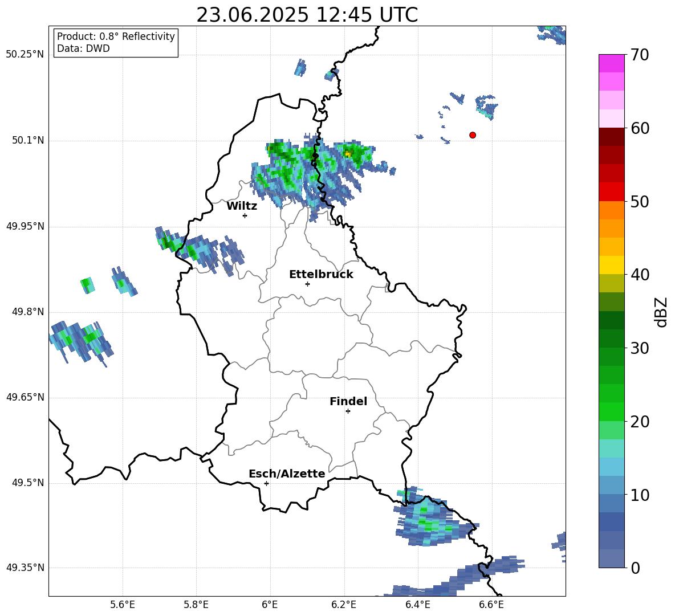Click the colorbar tick label 40

[x=640, y=275]
